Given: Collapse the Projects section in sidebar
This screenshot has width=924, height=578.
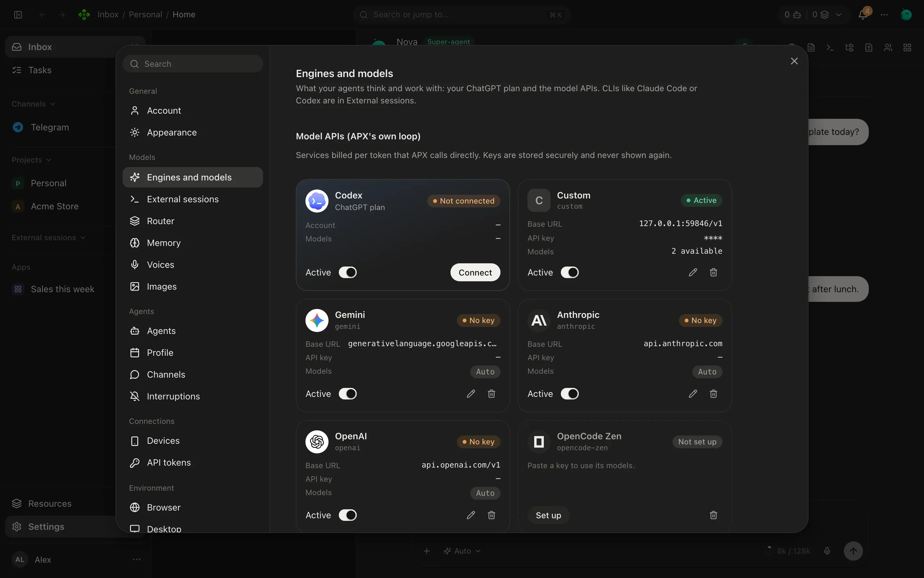Looking at the screenshot, I should point(31,160).
